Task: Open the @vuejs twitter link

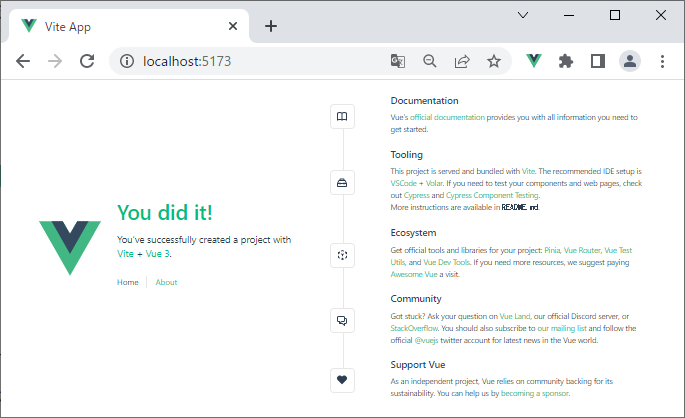Action: pos(426,340)
